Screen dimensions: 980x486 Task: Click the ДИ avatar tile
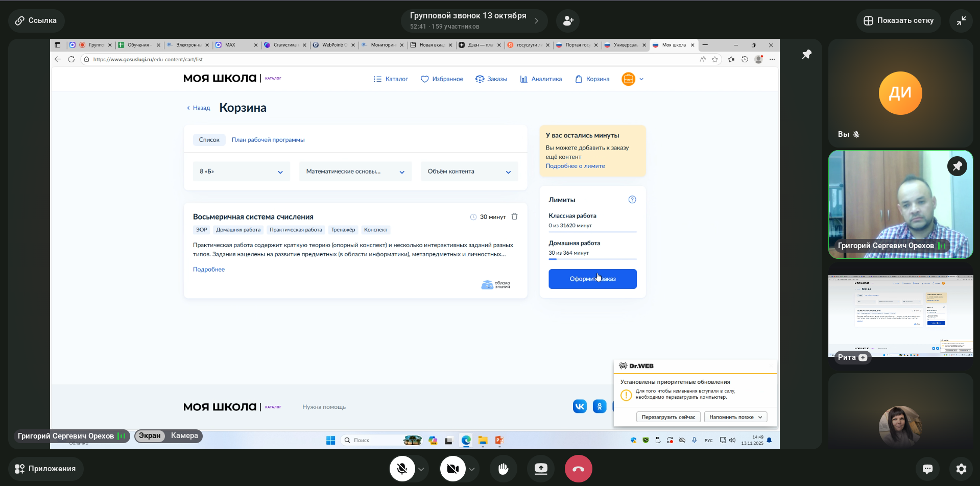(x=900, y=93)
